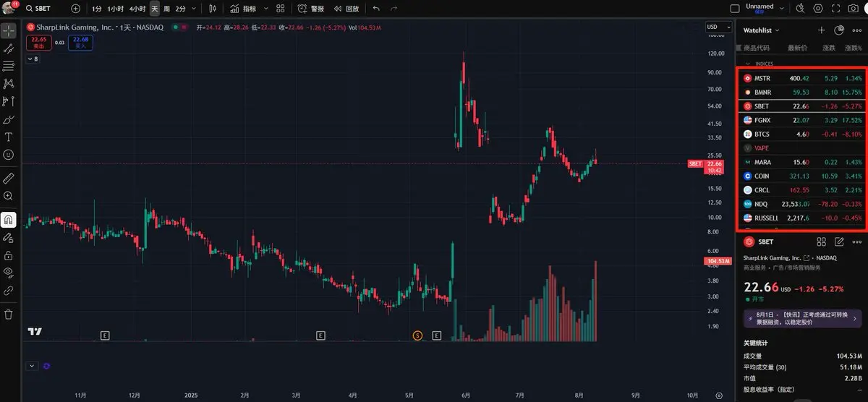Select the trend line drawing tool
868x402 pixels.
pyautogui.click(x=9, y=49)
